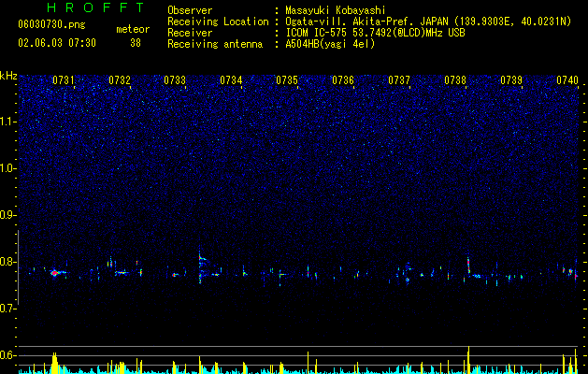Click the 1.1 kHz axis label
Viewport: 588px width, 374px height.
pyautogui.click(x=8, y=122)
